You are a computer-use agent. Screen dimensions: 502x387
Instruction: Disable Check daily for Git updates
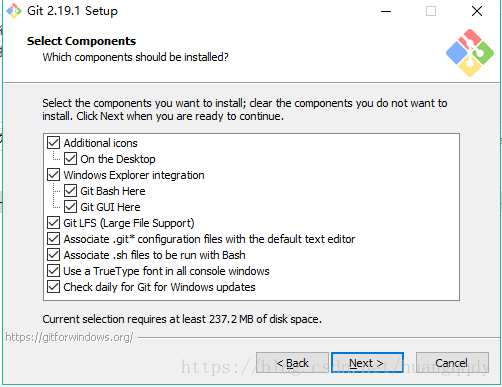[x=53, y=287]
